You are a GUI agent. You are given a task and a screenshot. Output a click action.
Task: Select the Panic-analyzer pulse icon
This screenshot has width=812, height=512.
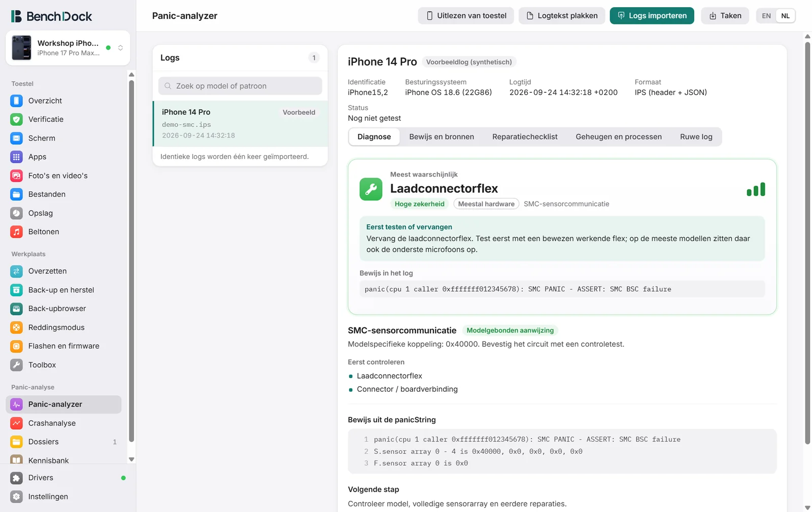point(16,404)
